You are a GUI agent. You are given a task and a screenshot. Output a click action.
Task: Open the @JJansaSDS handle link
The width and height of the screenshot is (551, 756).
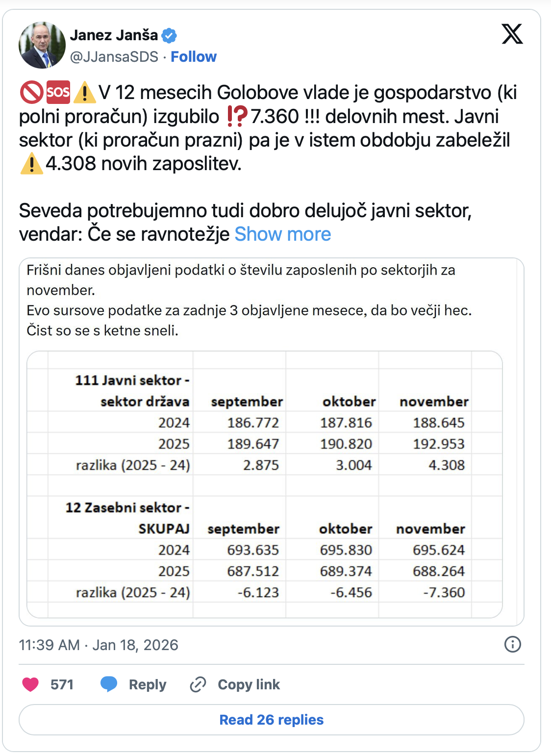pyautogui.click(x=114, y=57)
